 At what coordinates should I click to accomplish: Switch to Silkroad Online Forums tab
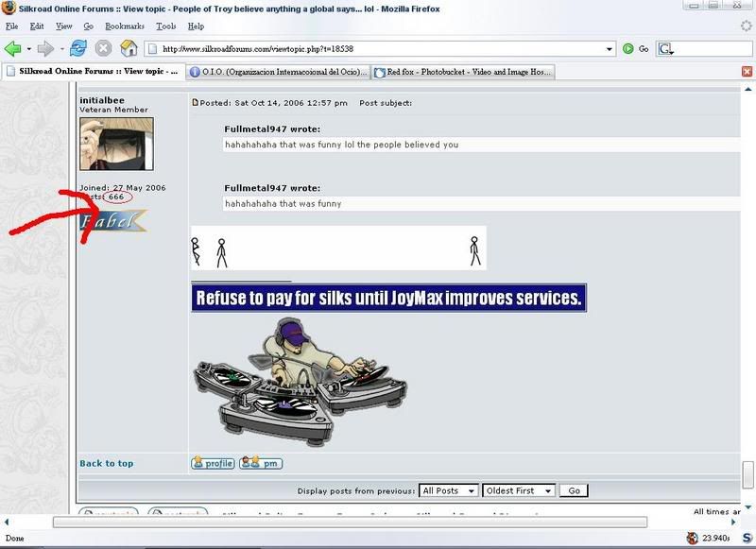tap(94, 71)
